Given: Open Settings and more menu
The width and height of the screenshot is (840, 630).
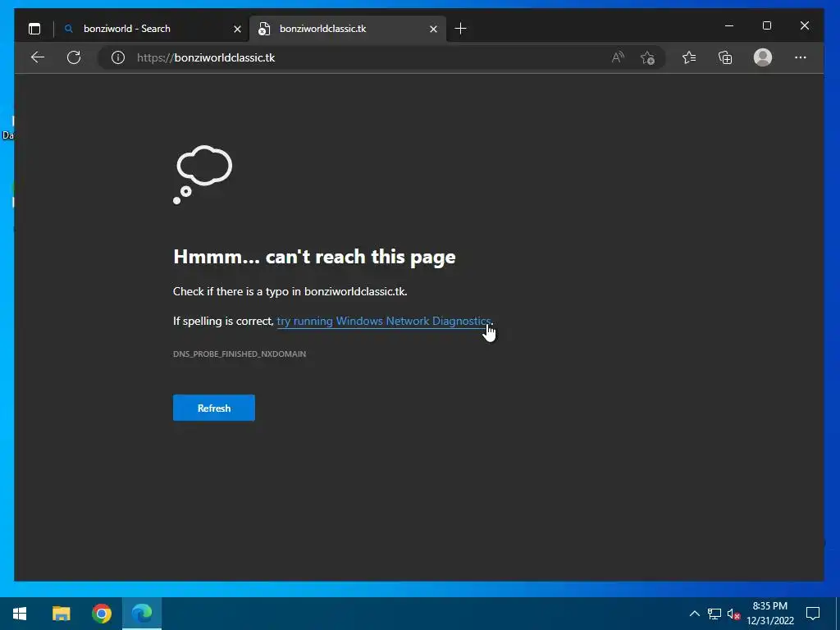Looking at the screenshot, I should (801, 57).
